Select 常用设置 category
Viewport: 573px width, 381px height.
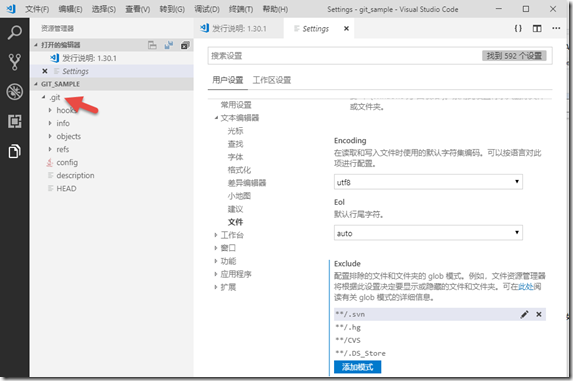point(236,105)
